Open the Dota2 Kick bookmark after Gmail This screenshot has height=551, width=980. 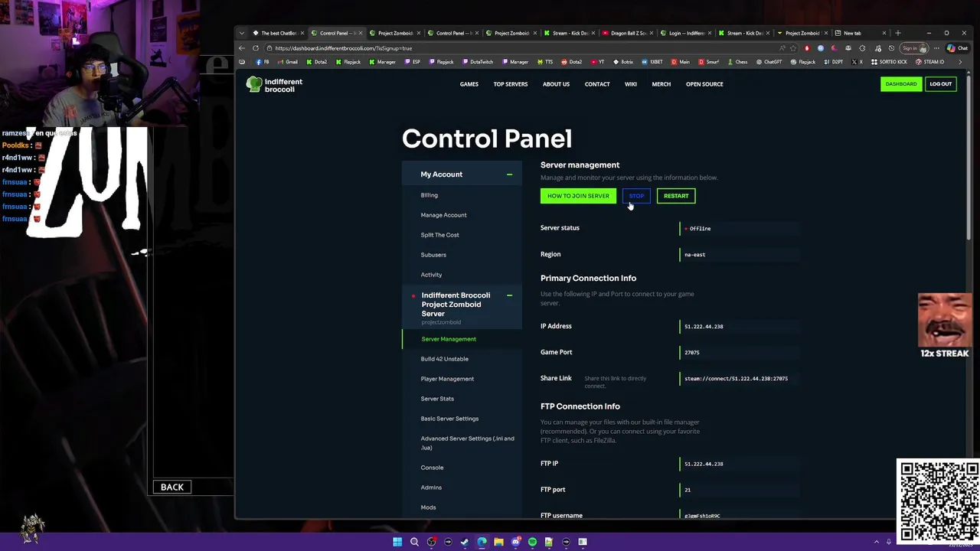[317, 62]
